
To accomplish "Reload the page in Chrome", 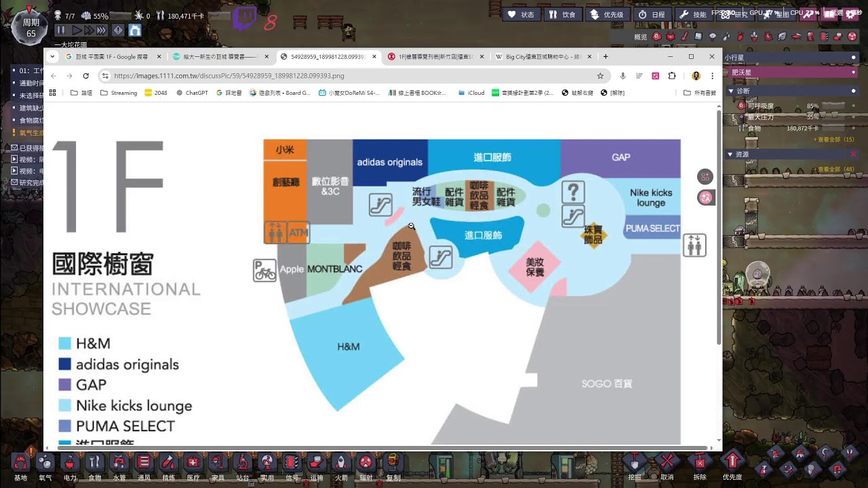I will [85, 76].
